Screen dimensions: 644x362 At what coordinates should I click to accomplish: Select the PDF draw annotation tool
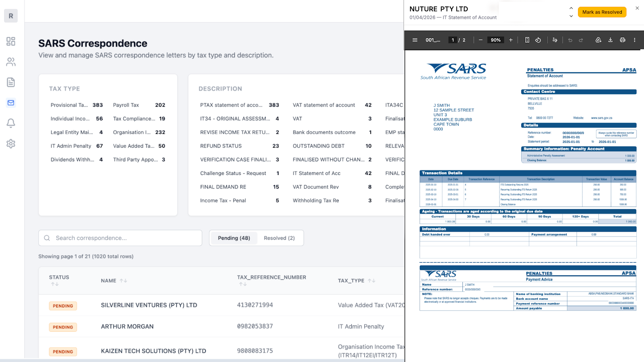pyautogui.click(x=555, y=40)
